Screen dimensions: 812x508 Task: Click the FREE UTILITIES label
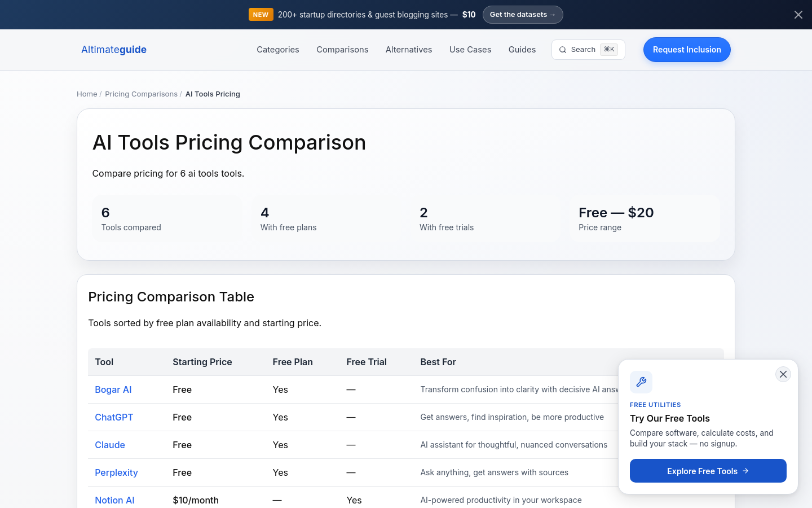pyautogui.click(x=655, y=405)
